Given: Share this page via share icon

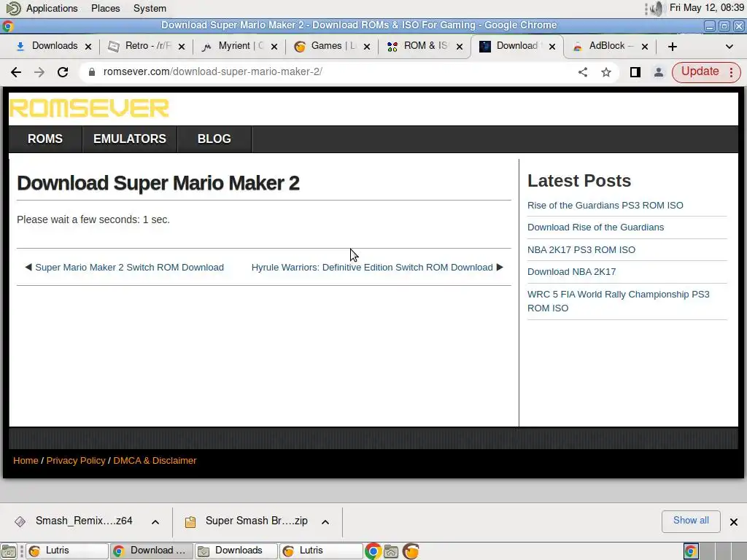Looking at the screenshot, I should pos(583,72).
